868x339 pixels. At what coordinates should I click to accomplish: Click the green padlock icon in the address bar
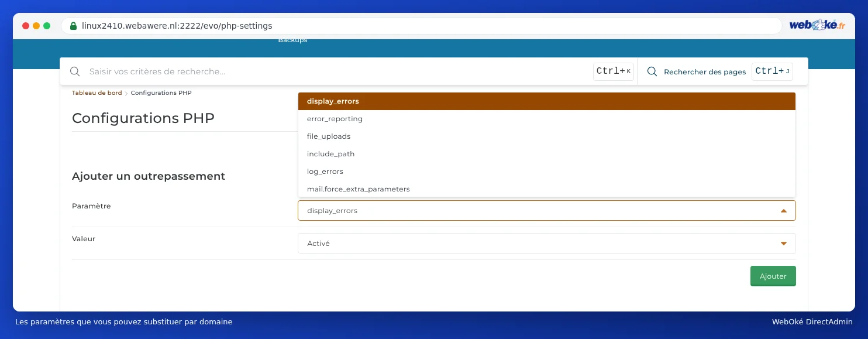73,26
